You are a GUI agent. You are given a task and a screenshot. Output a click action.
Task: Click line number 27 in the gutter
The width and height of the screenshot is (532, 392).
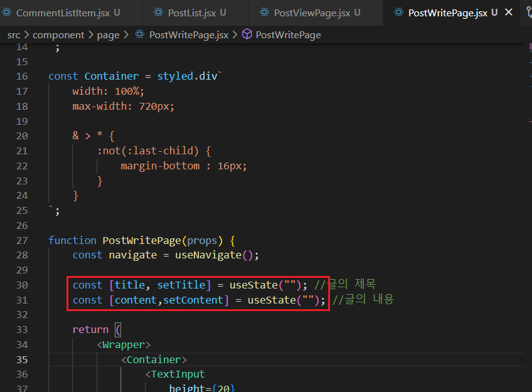[22, 240]
